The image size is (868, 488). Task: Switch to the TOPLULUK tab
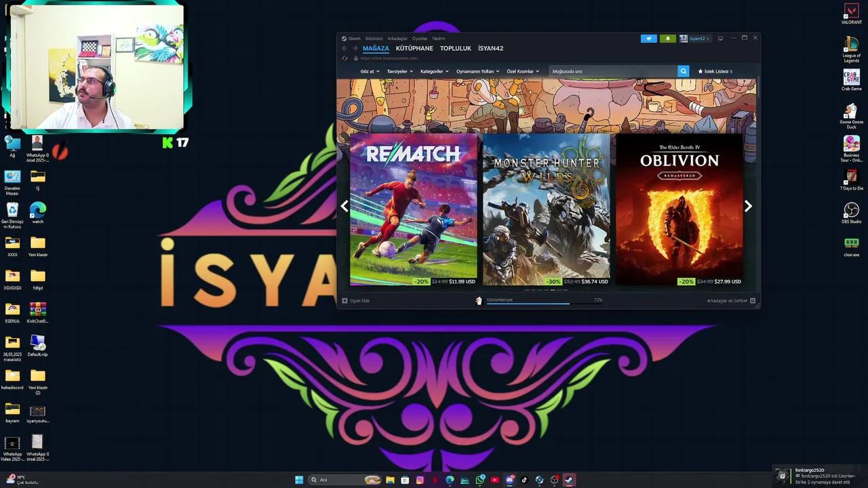pyautogui.click(x=456, y=49)
